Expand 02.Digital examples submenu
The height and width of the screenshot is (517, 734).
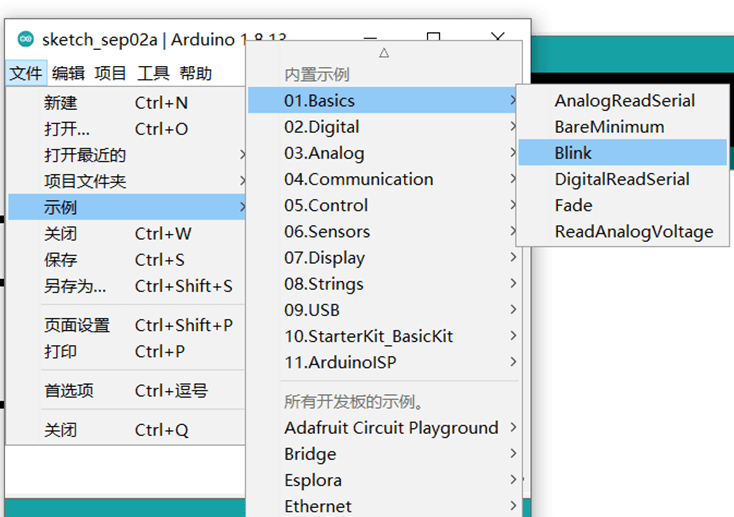[383, 127]
